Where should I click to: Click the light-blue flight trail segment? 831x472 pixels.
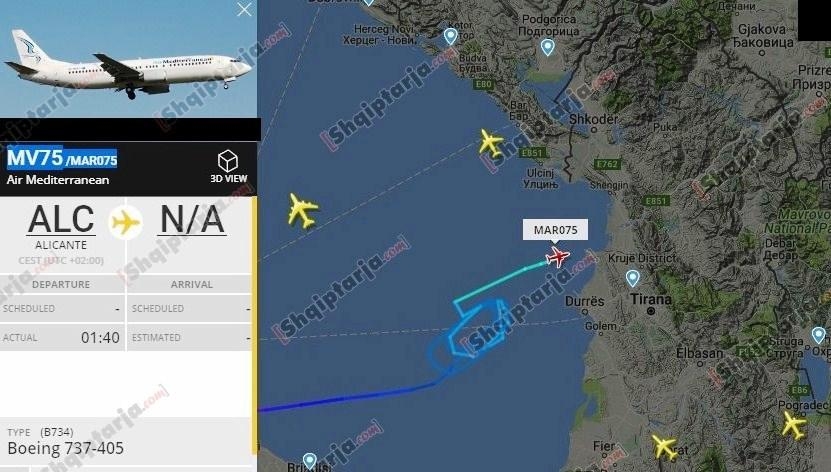point(501,281)
